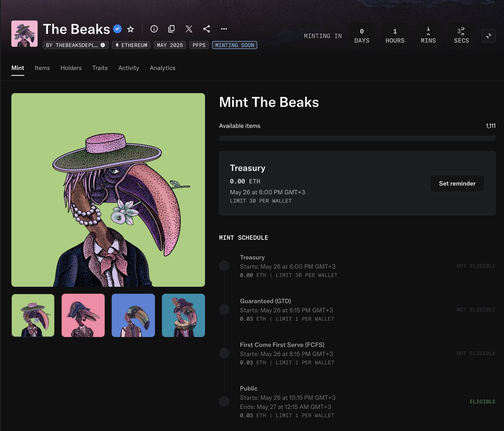Click the MINTING IN label
This screenshot has height=431, width=504.
click(x=323, y=36)
